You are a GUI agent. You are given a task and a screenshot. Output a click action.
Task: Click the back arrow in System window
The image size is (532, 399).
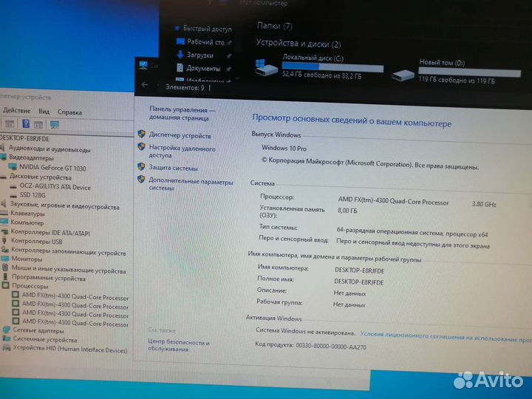(x=145, y=84)
